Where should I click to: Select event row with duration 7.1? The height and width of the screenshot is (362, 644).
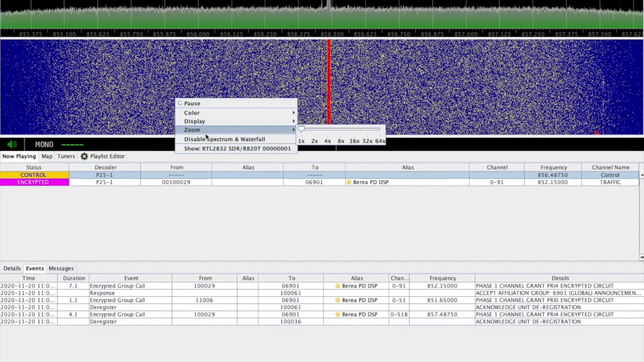[322, 286]
